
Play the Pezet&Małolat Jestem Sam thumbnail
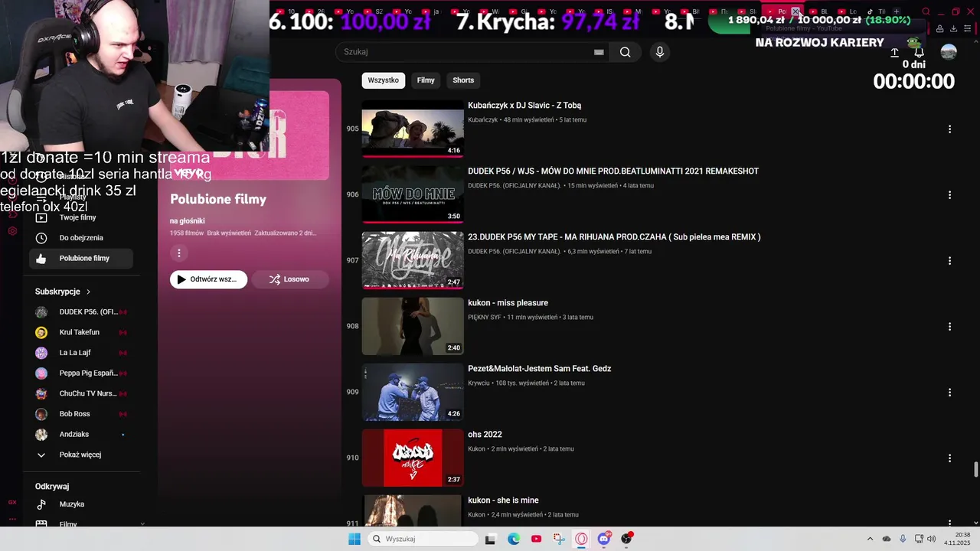413,392
